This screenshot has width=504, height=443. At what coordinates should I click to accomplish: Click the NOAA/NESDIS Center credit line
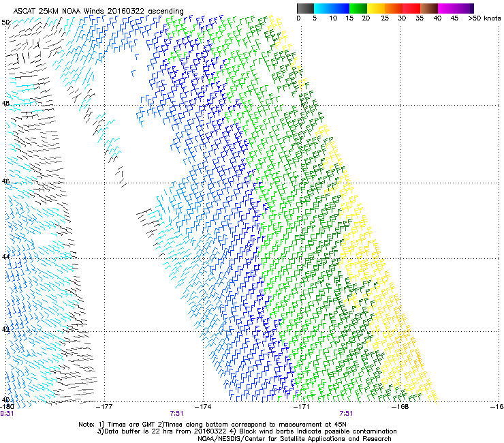point(294,439)
